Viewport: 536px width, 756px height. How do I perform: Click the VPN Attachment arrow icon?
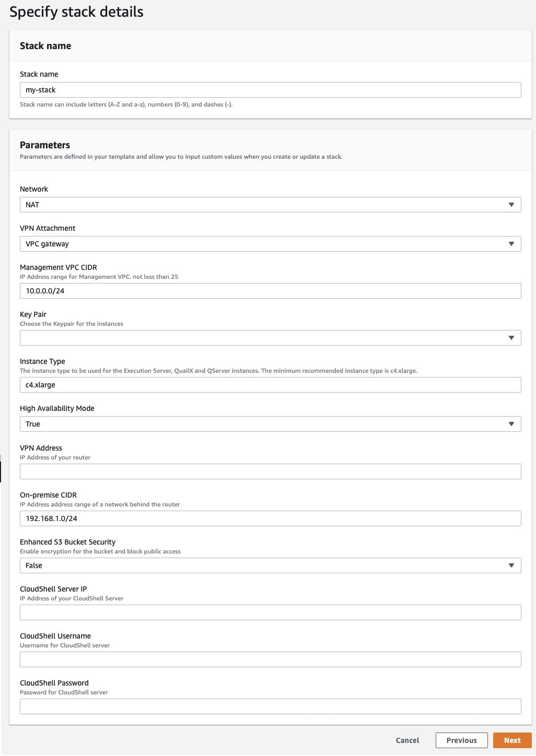pos(511,244)
